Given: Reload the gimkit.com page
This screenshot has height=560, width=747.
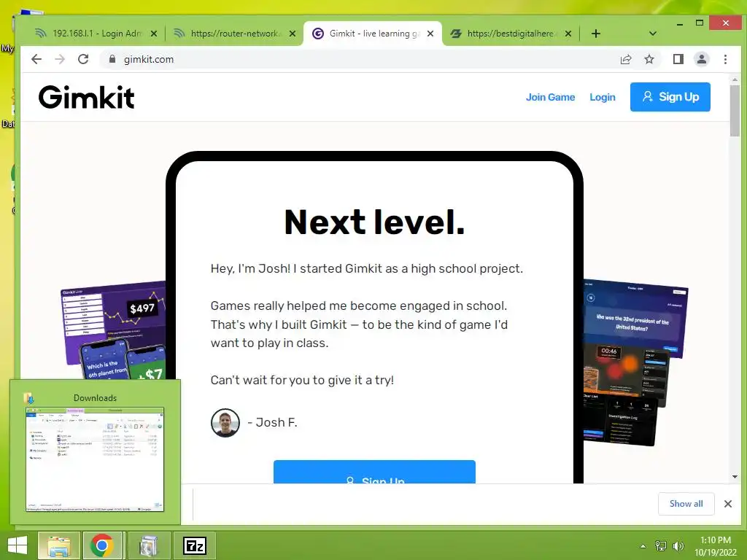Looking at the screenshot, I should pyautogui.click(x=83, y=59).
